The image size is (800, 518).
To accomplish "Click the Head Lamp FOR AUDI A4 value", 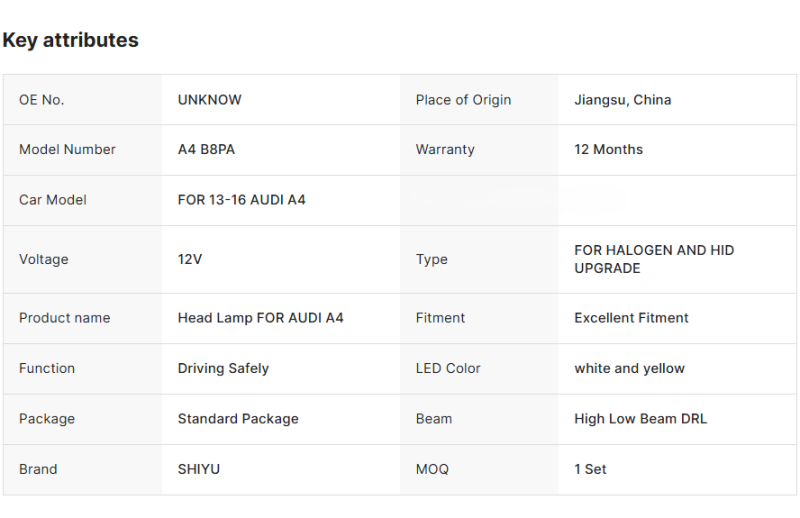I will pos(260,318).
